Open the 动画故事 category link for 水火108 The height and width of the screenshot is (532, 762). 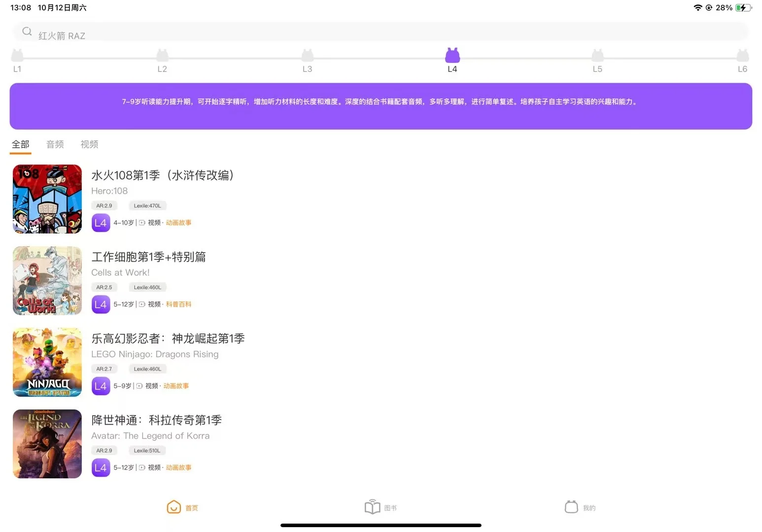tap(178, 222)
